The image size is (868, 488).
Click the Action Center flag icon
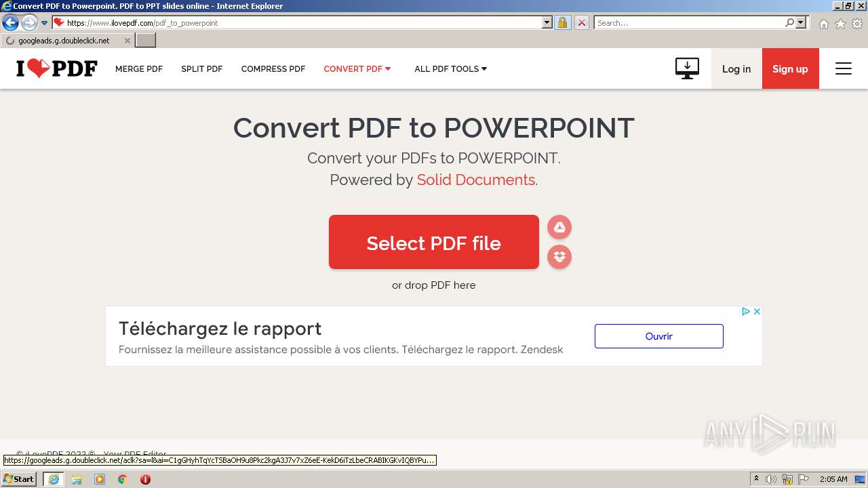point(804,479)
